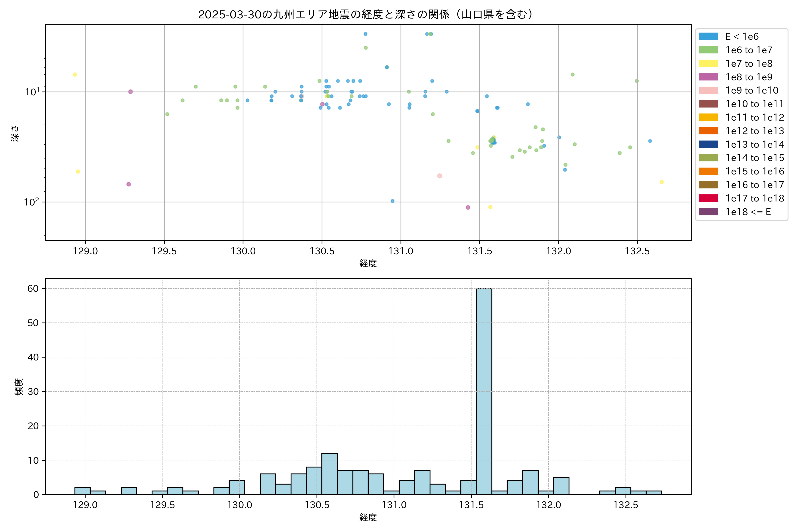This screenshot has height=532, width=798.
Task: Click the pink 1e9 to 1e10 swatch
Action: click(708, 90)
